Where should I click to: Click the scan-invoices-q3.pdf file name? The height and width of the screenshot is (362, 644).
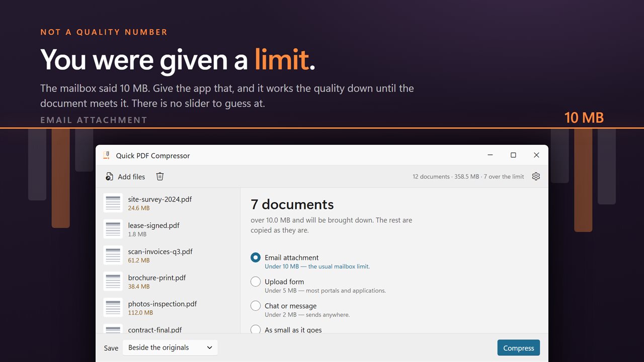pos(160,251)
